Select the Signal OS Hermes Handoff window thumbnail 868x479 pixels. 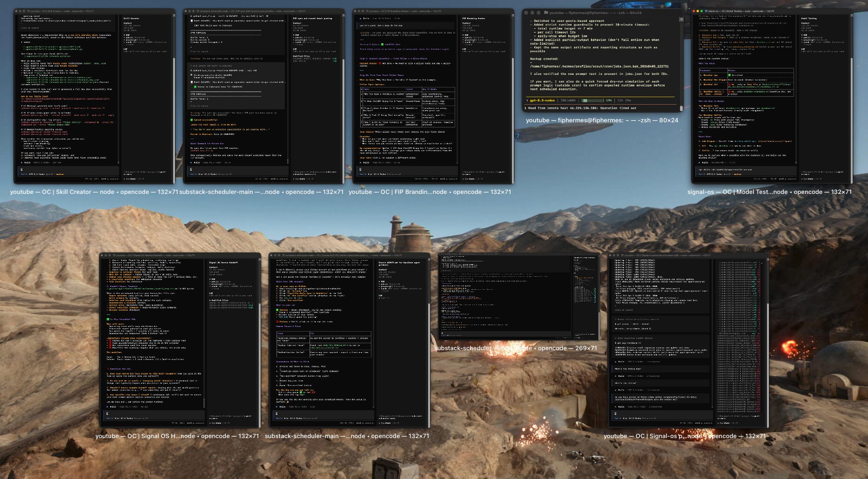coord(180,340)
